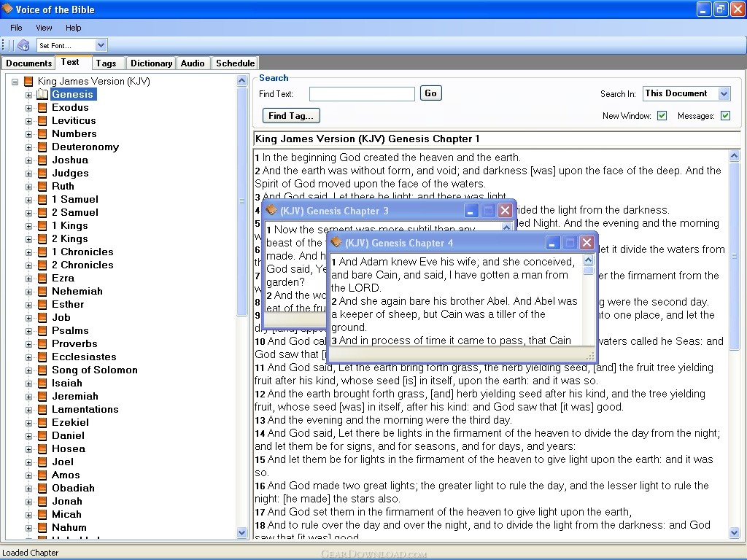Click the book icon beside Nehemiah
This screenshot has height=560, width=747.
coord(42,292)
